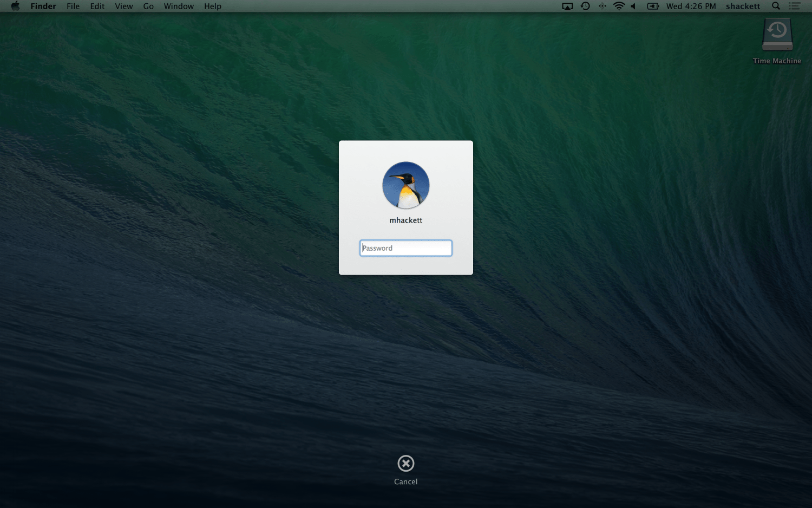The height and width of the screenshot is (508, 812).
Task: Open the Wi-Fi status menu
Action: click(619, 6)
